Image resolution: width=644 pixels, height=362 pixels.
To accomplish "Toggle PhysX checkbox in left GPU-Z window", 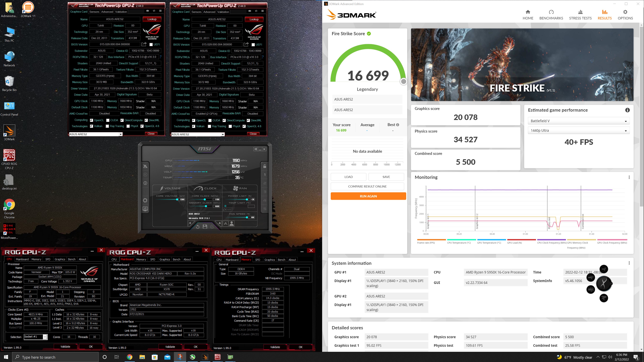I will [128, 126].
